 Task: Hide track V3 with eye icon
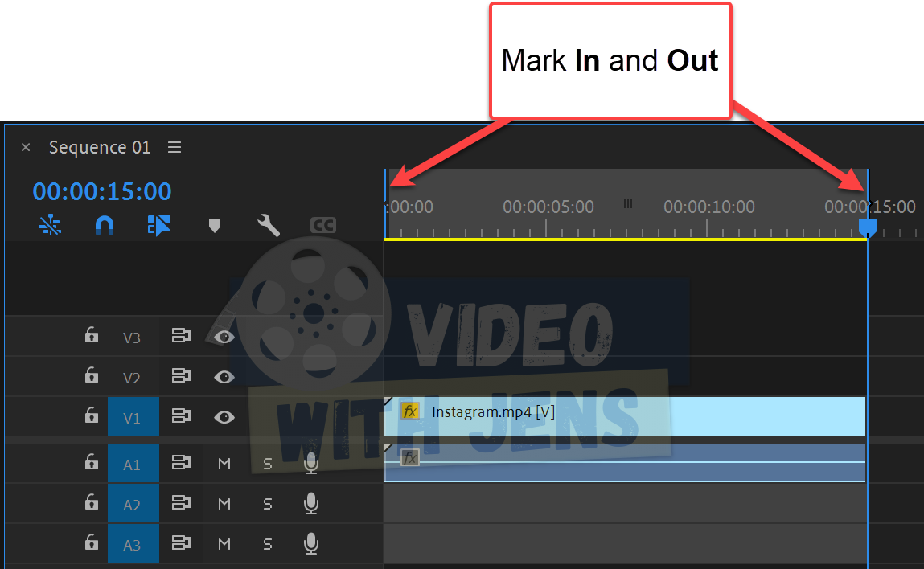pos(224,337)
